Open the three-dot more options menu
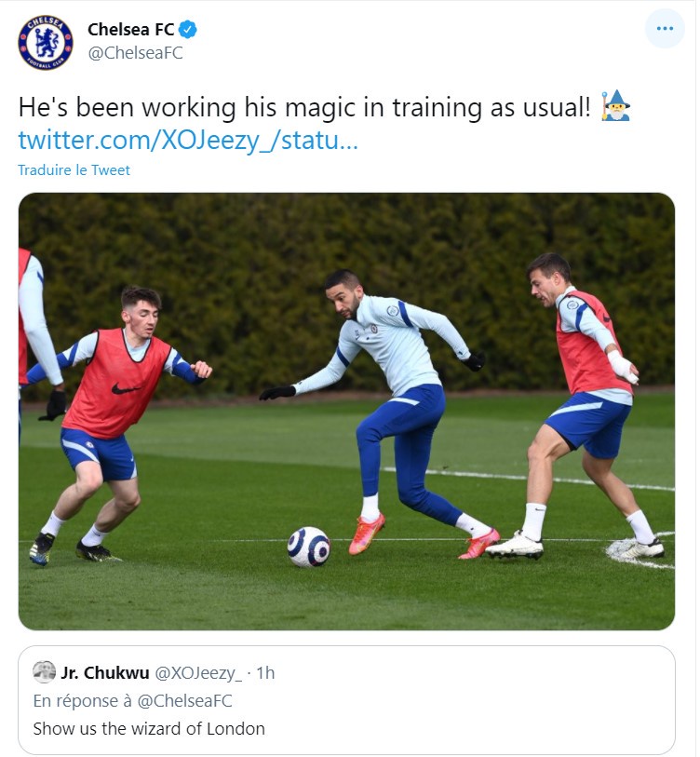Image resolution: width=700 pixels, height=757 pixels. pos(664,29)
